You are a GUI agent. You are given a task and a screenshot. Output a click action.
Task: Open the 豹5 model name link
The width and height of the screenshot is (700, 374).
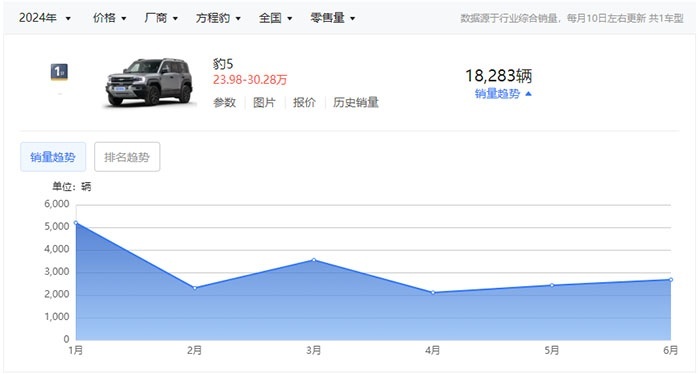pos(223,64)
